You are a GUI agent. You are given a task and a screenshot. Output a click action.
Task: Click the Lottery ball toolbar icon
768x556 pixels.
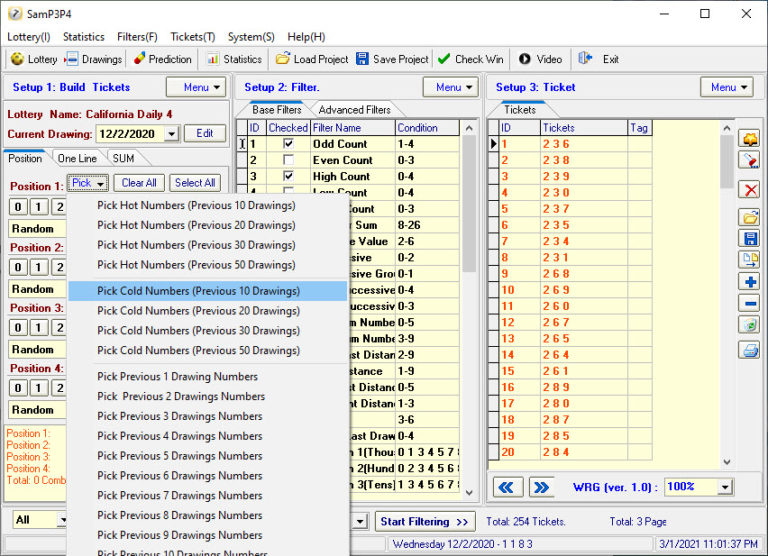pos(17,59)
